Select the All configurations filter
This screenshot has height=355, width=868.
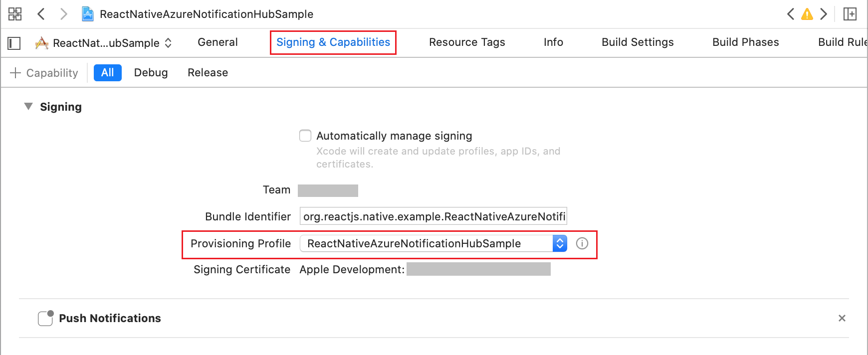108,73
